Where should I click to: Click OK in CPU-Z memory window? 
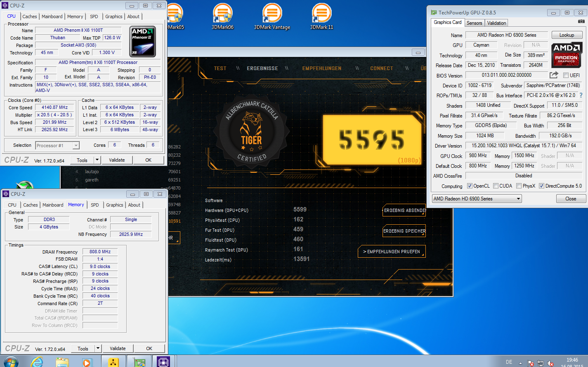[x=149, y=348]
